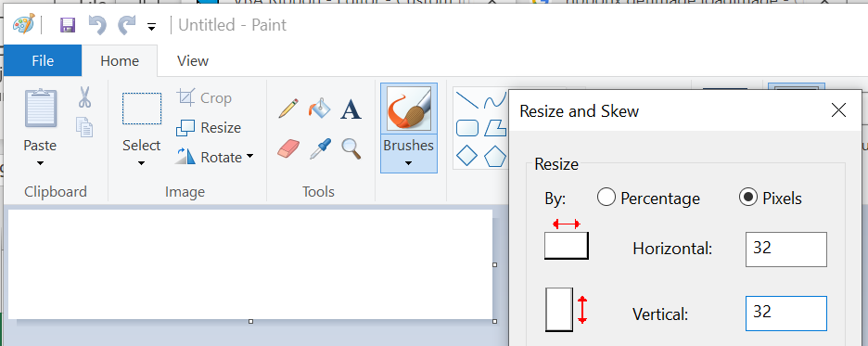This screenshot has width=868, height=346.
Task: Click the Cut scissors icon
Action: (84, 96)
